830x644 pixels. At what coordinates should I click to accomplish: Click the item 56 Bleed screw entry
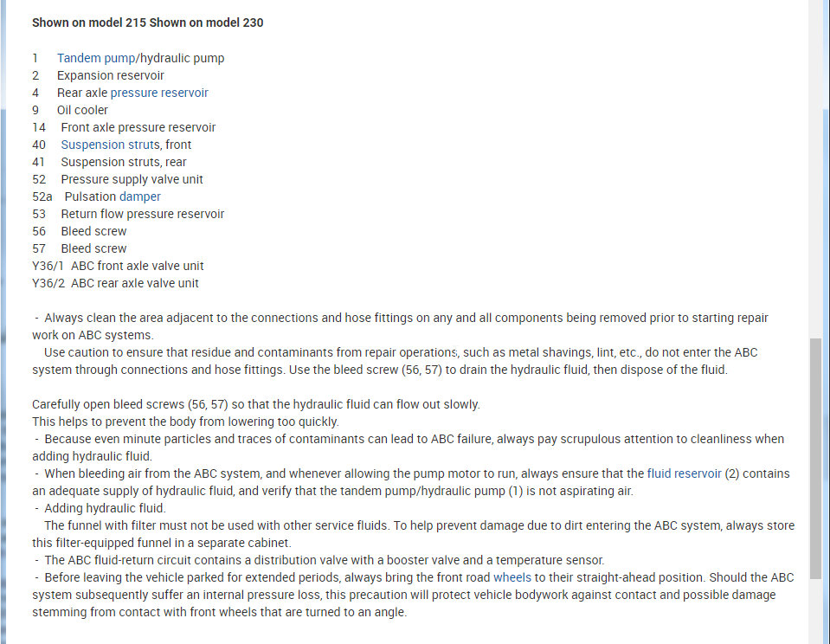coord(93,231)
